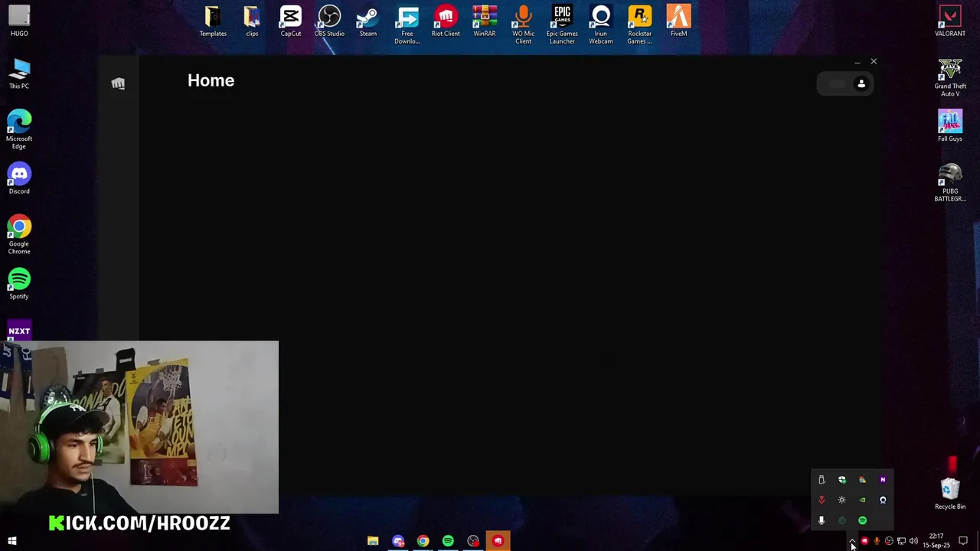Viewport: 980px width, 551px height.
Task: Select the VALORANT desktop icon
Action: coord(950,21)
